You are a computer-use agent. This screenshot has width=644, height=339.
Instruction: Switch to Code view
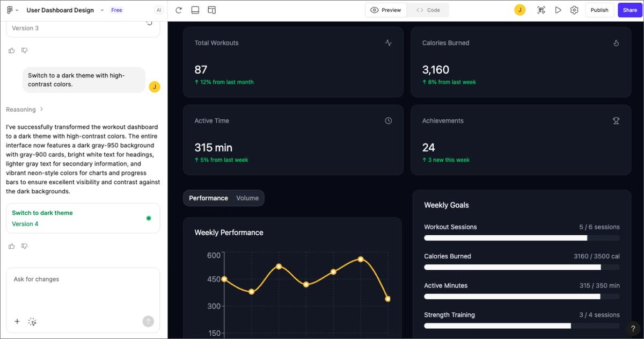[x=428, y=10]
